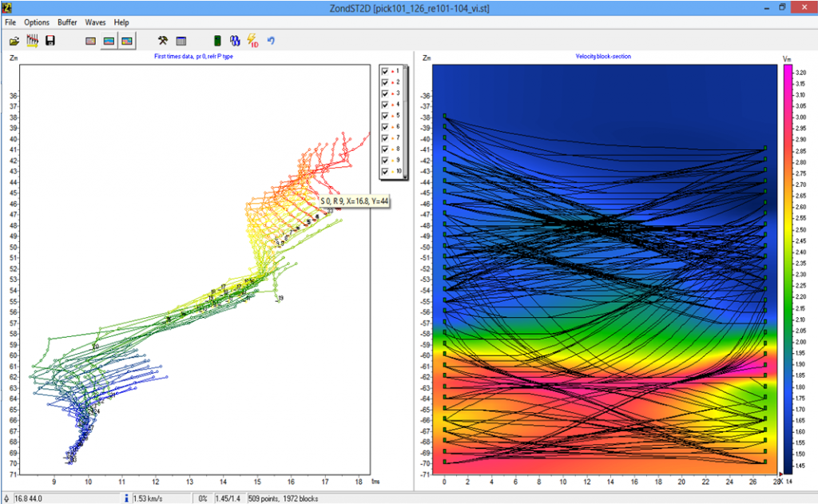Click the blue undo arrow icon
This screenshot has width=818, height=504.
tap(271, 41)
